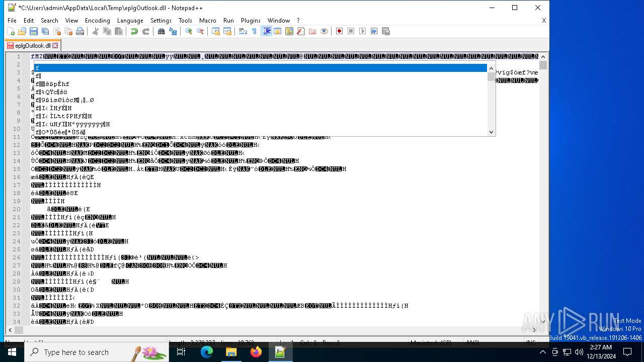Click Run Macro Multiple Times icon
Viewport: 644px width, 362px height.
tap(374, 31)
